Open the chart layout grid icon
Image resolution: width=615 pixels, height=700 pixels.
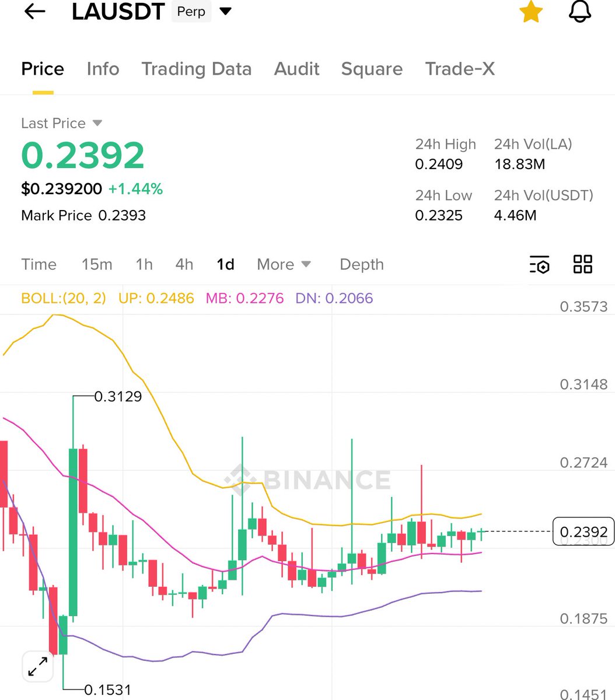pyautogui.click(x=582, y=265)
